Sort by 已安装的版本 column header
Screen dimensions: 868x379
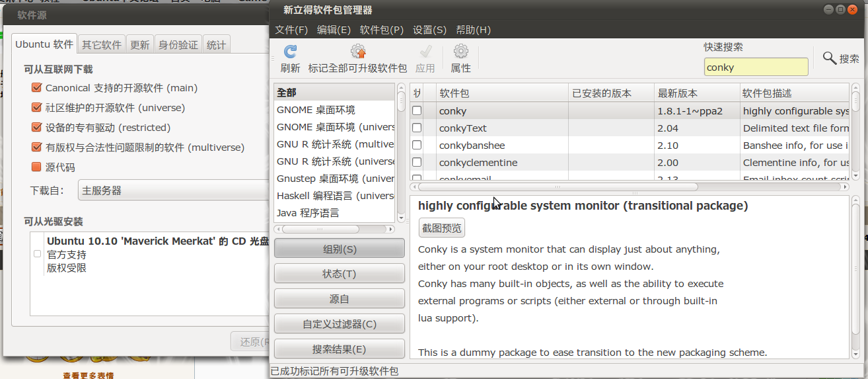[611, 93]
